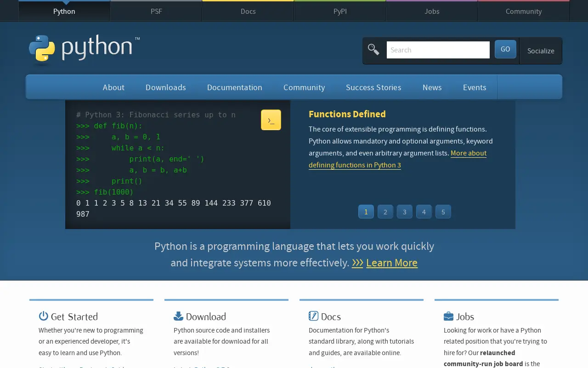
Task: Show slide 4 of the code carousel
Action: 424,212
